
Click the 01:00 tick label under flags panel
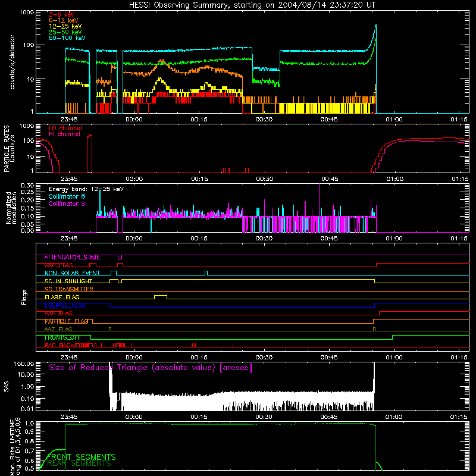[394, 358]
